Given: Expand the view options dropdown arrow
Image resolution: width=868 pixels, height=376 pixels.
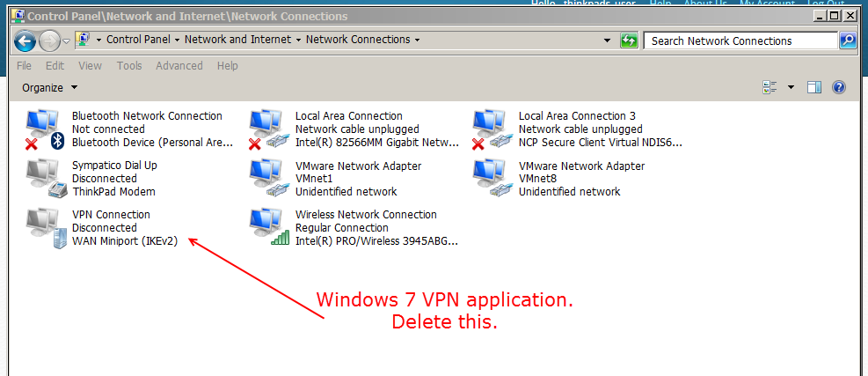Looking at the screenshot, I should (791, 87).
